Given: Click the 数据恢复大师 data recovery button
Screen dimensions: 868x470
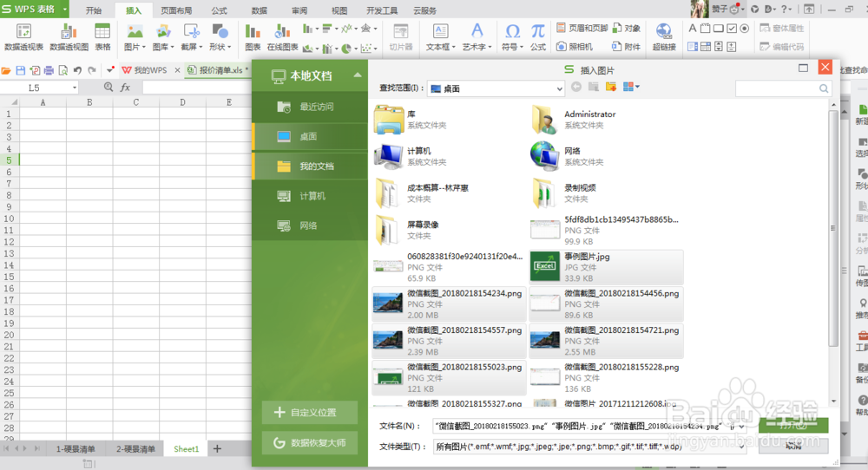Looking at the screenshot, I should point(310,443).
